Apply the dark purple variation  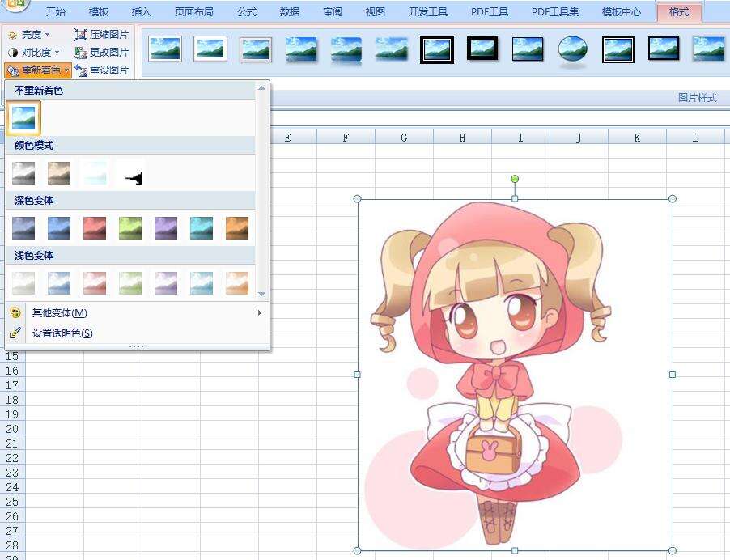(x=166, y=228)
